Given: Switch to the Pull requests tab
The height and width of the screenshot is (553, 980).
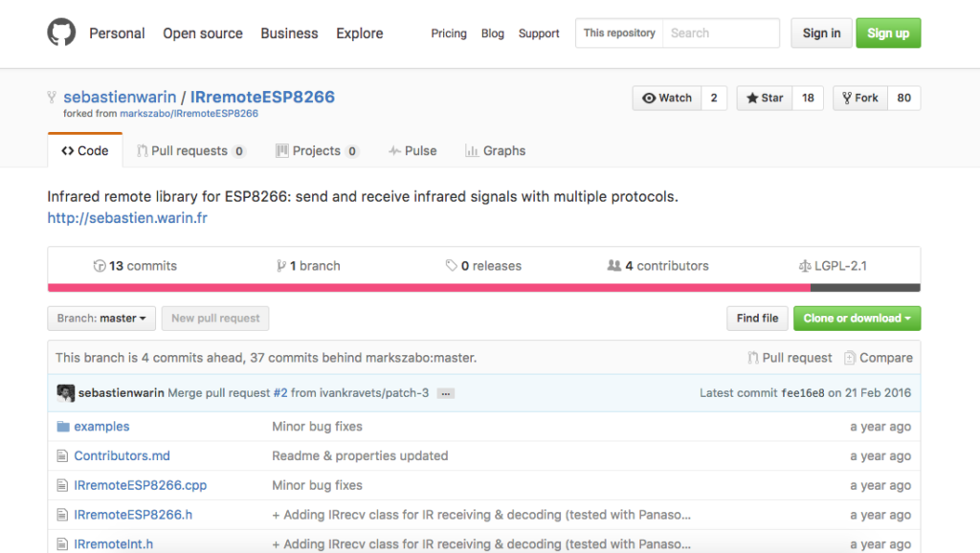Looking at the screenshot, I should point(190,151).
